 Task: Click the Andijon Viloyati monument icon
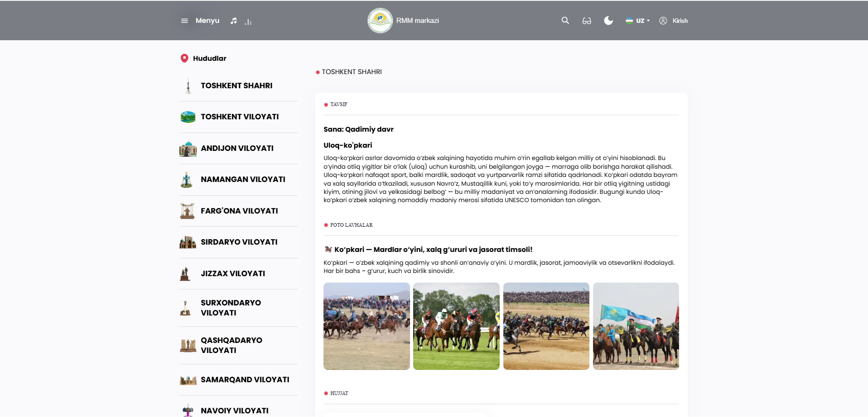[x=188, y=149]
